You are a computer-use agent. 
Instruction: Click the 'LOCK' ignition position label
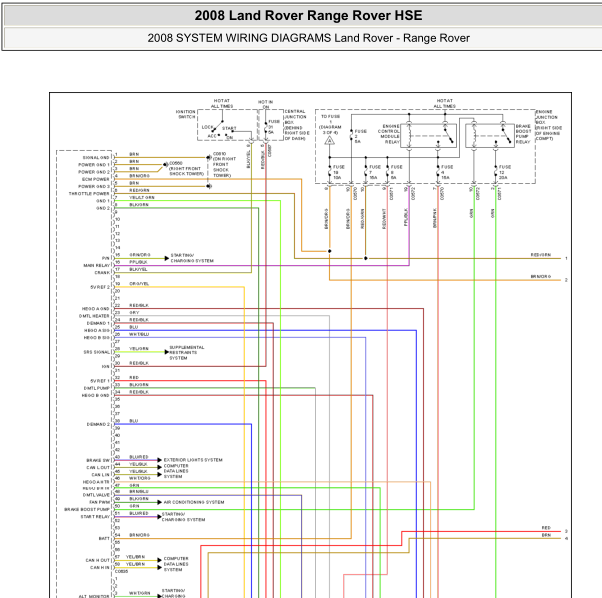click(x=207, y=127)
